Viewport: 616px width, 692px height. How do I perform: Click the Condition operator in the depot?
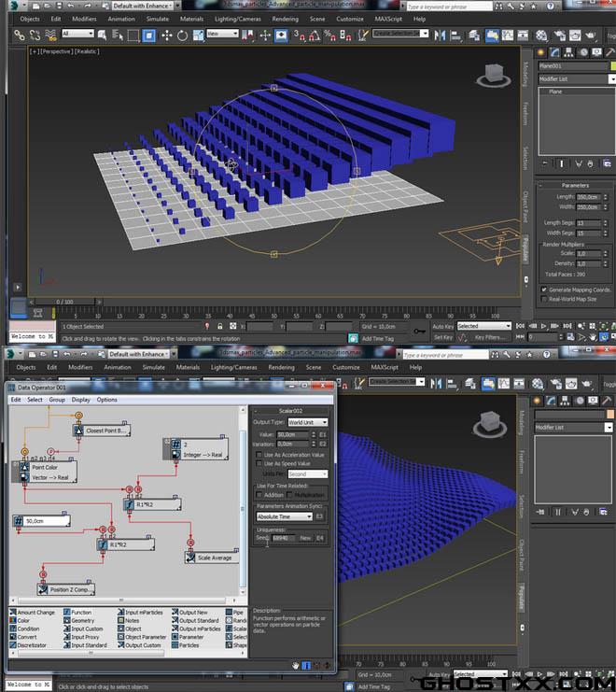coord(24,628)
